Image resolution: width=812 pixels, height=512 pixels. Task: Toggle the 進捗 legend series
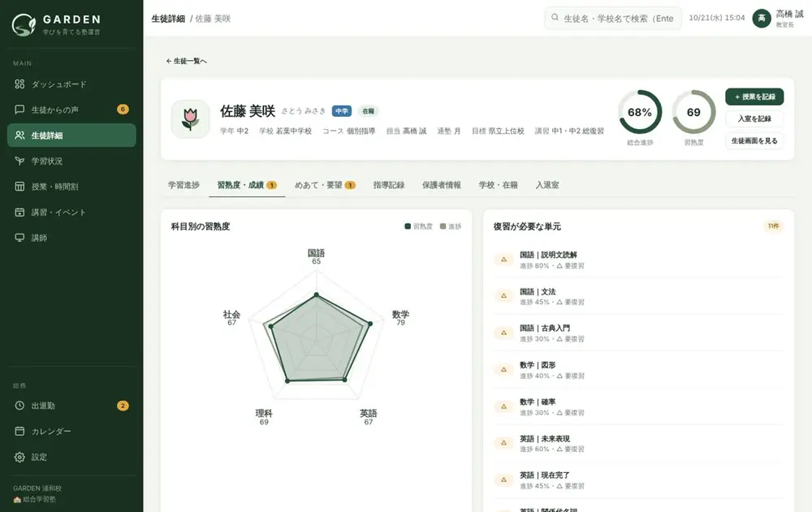click(x=451, y=226)
